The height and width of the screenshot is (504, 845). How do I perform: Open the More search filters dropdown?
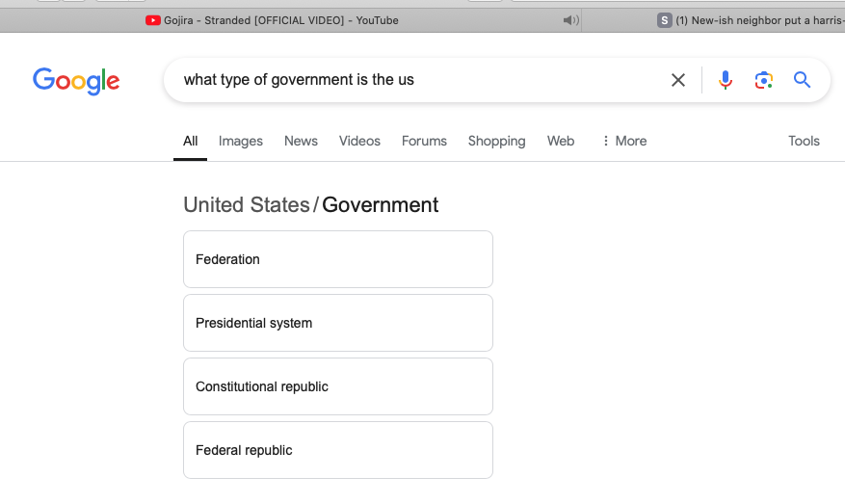tap(624, 141)
